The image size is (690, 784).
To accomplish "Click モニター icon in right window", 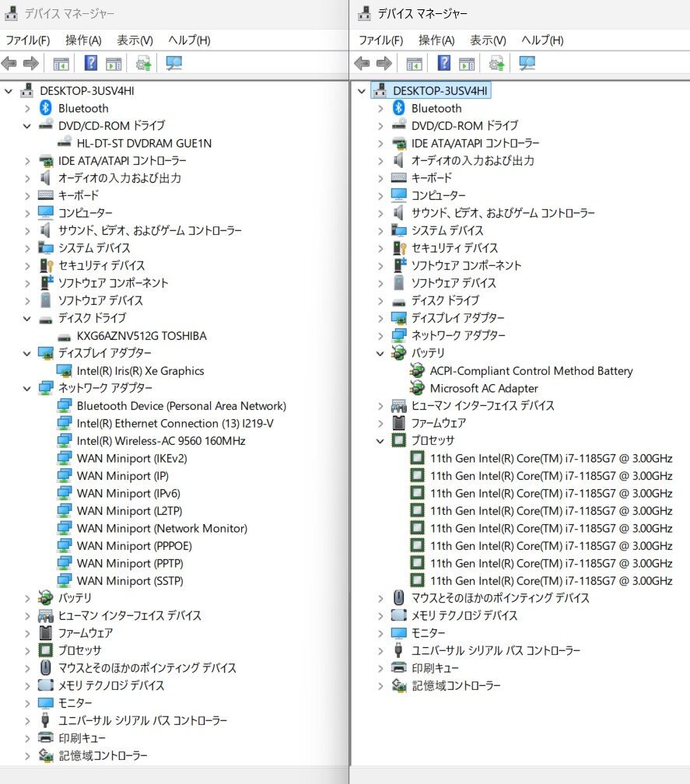I will tap(399, 633).
